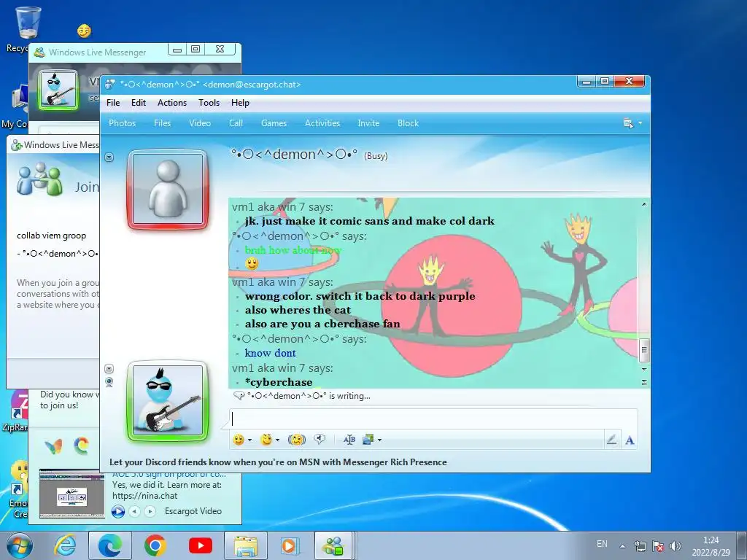Launch Google Chrome from the taskbar
This screenshot has height=560, width=747.
(155, 545)
